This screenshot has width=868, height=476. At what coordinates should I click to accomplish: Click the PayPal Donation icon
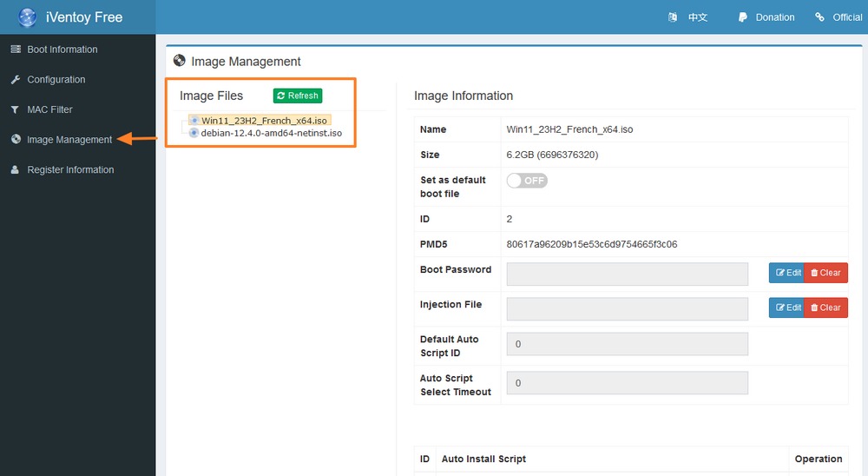(743, 17)
